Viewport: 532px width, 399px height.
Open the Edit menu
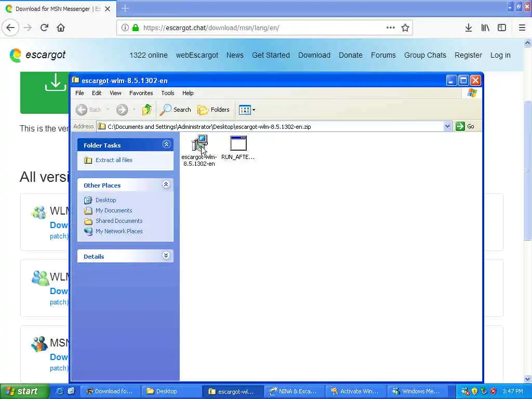(x=97, y=93)
